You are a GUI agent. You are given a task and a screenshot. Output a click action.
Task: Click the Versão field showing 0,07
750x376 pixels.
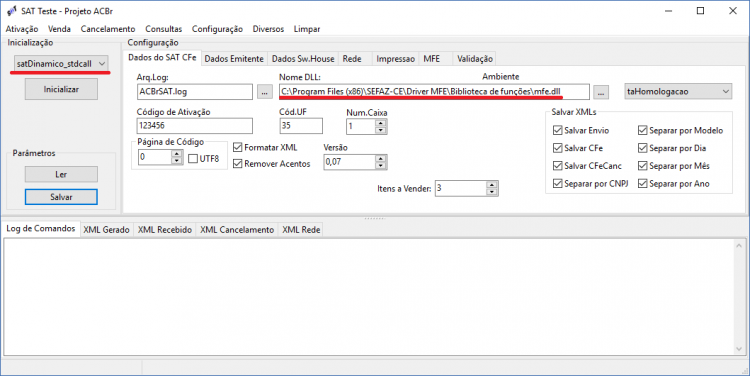(350, 162)
